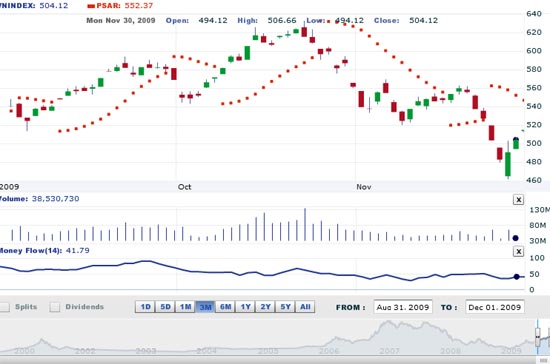Select the All time range
Image resolution: width=550 pixels, height=364 pixels.
(305, 307)
